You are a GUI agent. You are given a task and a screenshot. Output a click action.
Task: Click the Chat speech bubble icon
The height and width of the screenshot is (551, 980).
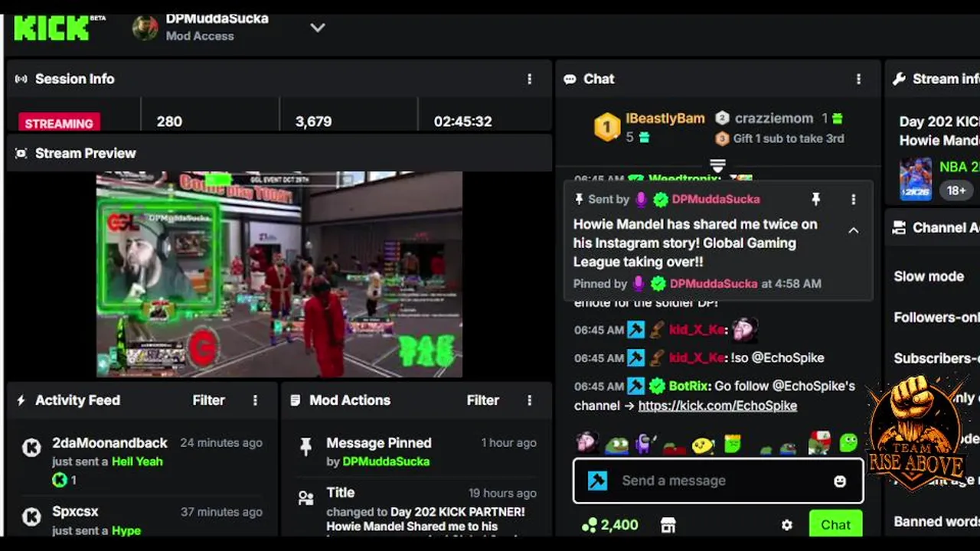tap(570, 79)
